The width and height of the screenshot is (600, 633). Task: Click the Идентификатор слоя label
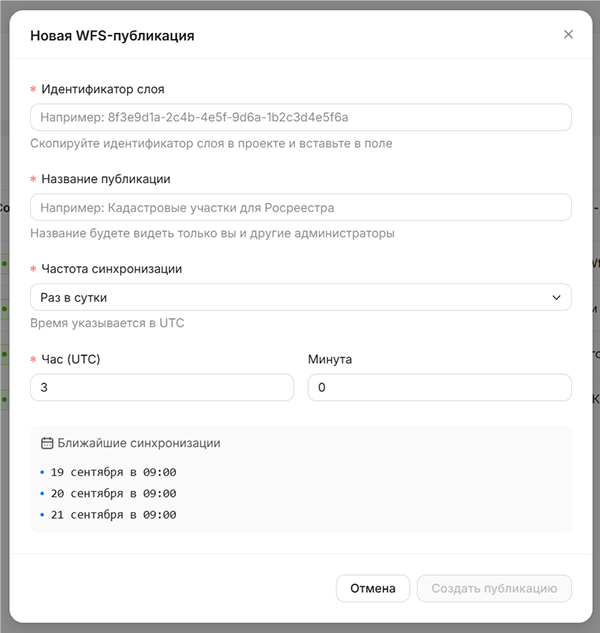pyautogui.click(x=103, y=89)
